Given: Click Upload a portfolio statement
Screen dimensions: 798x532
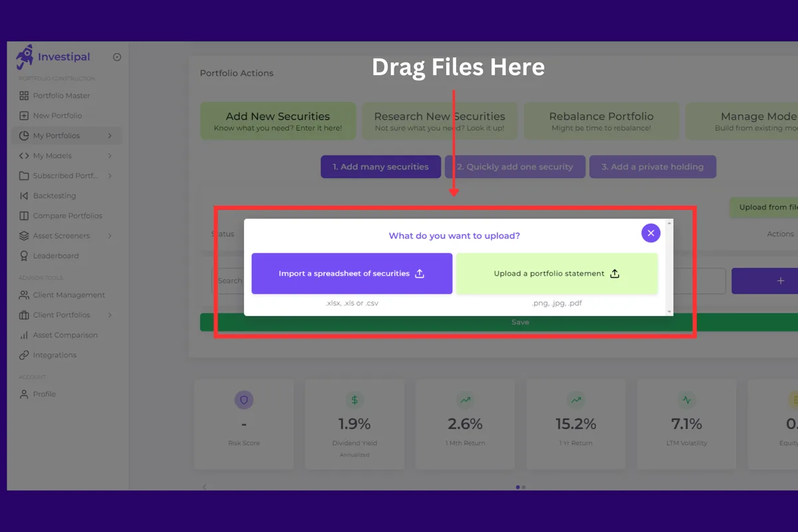Looking at the screenshot, I should click(557, 273).
